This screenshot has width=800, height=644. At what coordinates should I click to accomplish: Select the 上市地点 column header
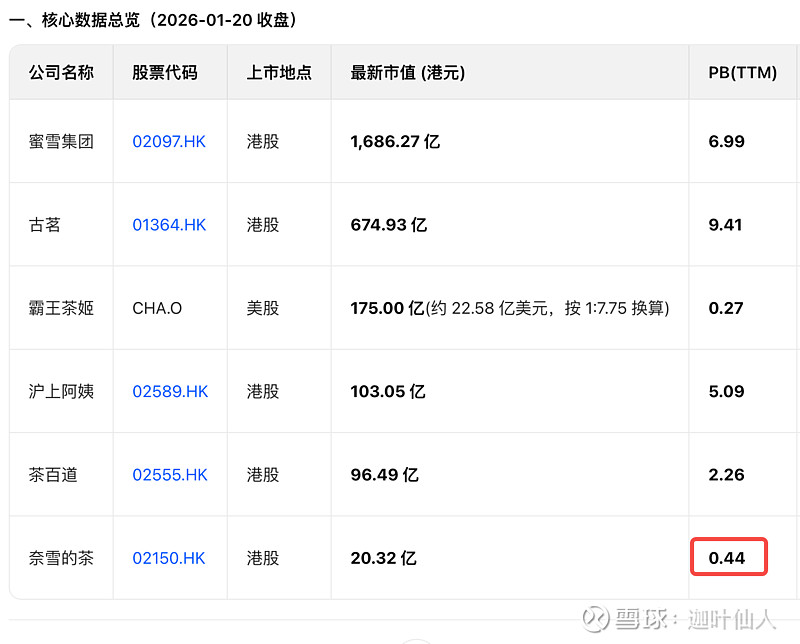[279, 73]
